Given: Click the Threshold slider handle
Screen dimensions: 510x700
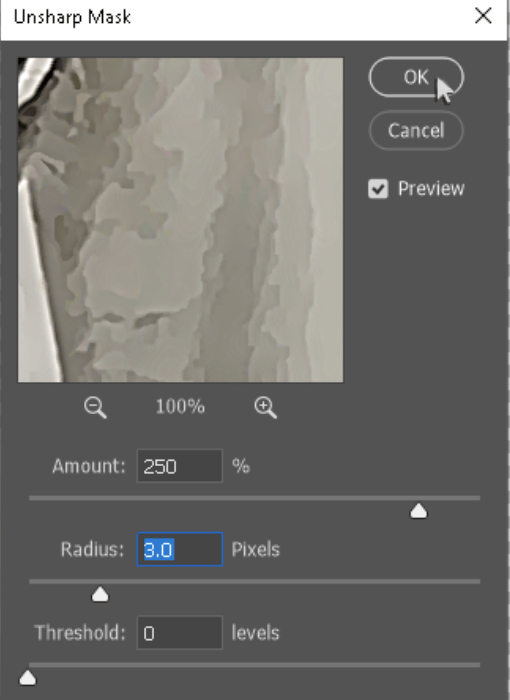Looking at the screenshot, I should [28, 678].
